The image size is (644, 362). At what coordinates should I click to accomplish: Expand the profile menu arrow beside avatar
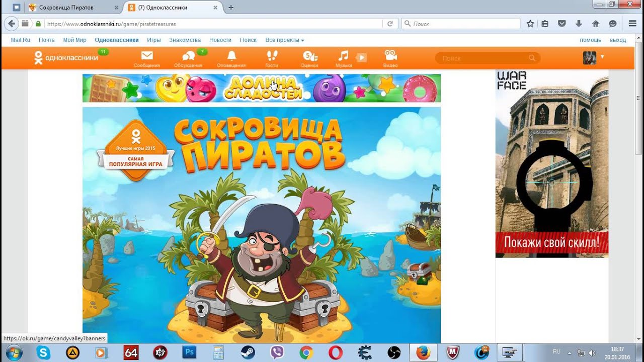[602, 57]
